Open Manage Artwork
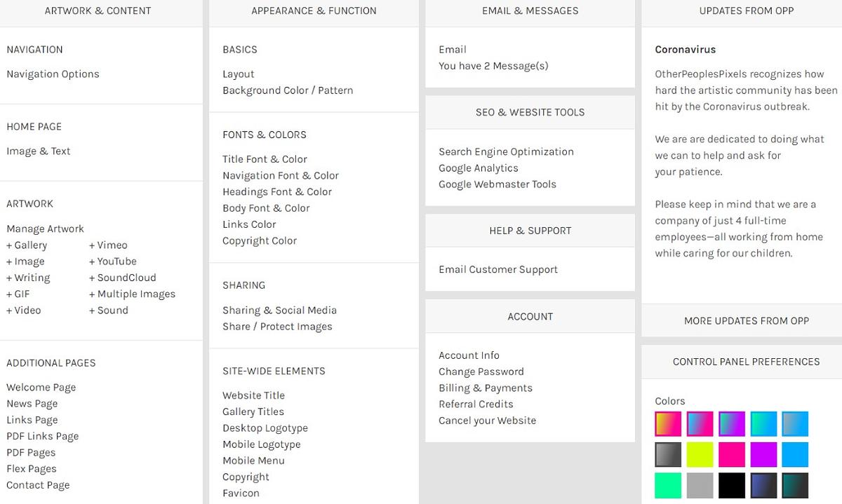The height and width of the screenshot is (504, 842). coord(45,229)
